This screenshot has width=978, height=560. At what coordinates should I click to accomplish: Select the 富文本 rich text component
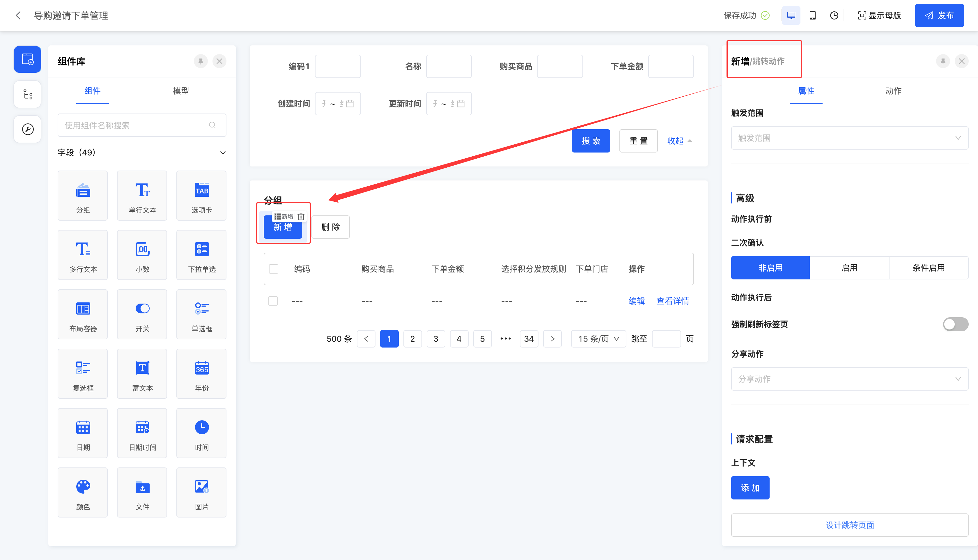(x=142, y=373)
